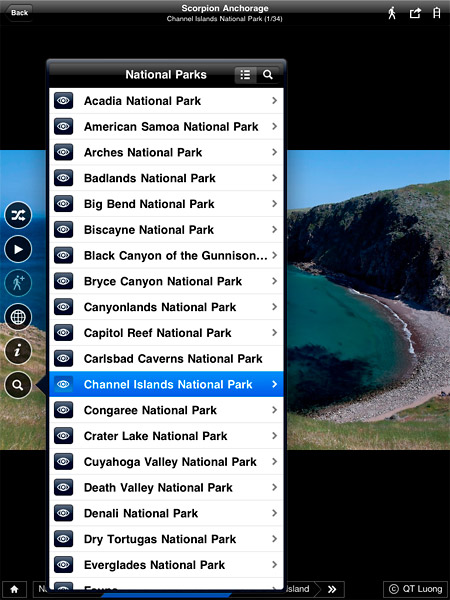This screenshot has height=600, width=450.
Task: Toggle eye icon for Channel Islands National Park
Action: pyautogui.click(x=64, y=384)
